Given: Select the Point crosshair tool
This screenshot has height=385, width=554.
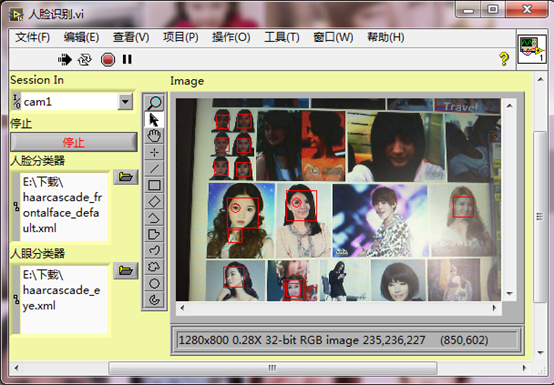Looking at the screenshot, I should pos(154,152).
